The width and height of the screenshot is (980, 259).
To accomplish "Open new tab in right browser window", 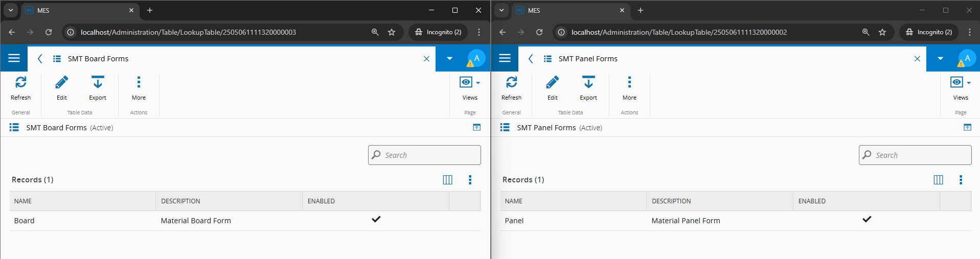I will click(x=641, y=10).
